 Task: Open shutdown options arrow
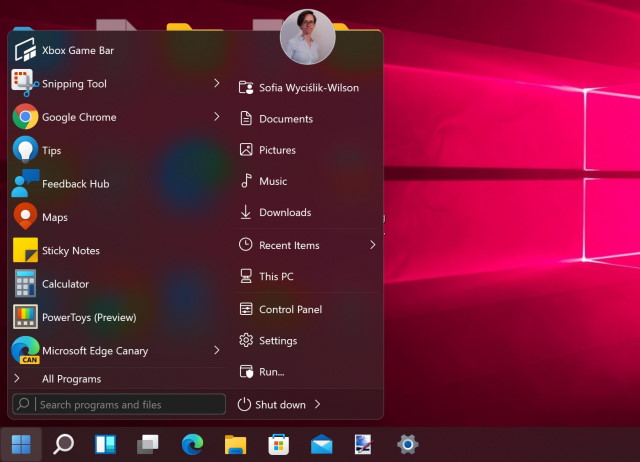pyautogui.click(x=318, y=405)
